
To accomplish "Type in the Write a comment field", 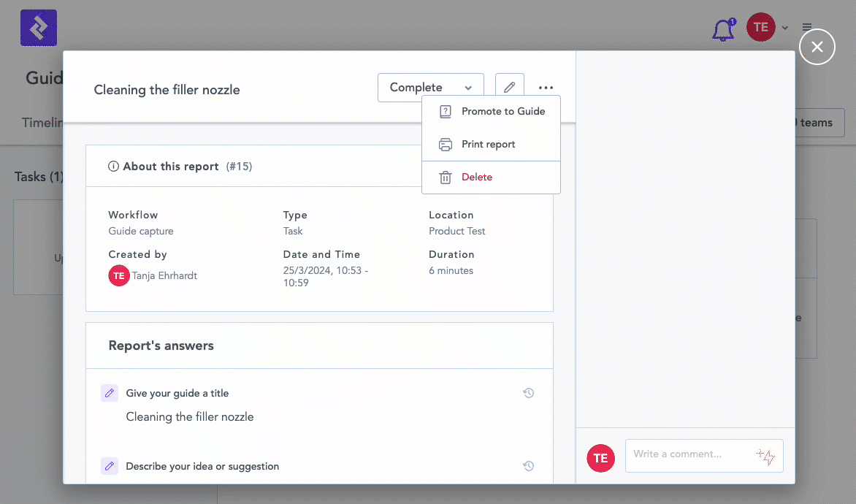I will pos(690,454).
